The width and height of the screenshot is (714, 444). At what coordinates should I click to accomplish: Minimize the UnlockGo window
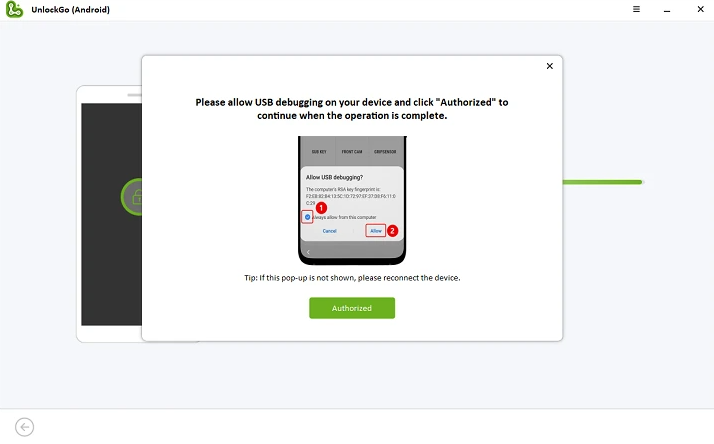667,10
